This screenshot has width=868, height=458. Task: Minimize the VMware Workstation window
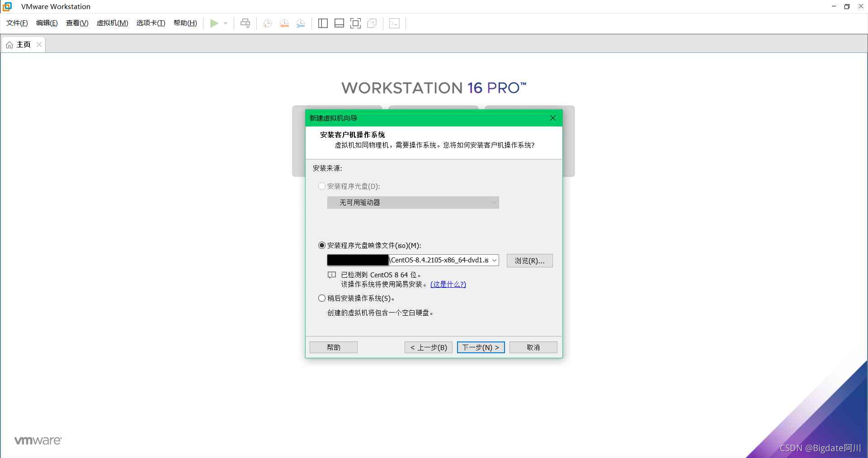pyautogui.click(x=834, y=6)
